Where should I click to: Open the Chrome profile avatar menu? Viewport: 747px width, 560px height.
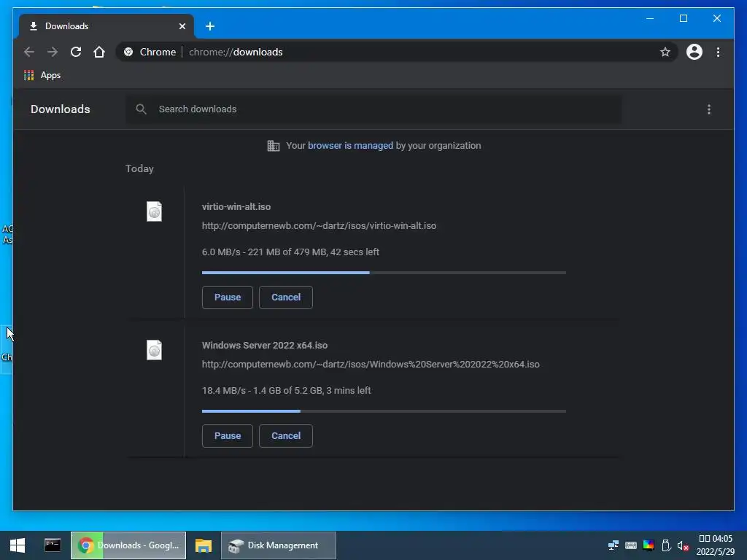click(x=694, y=52)
